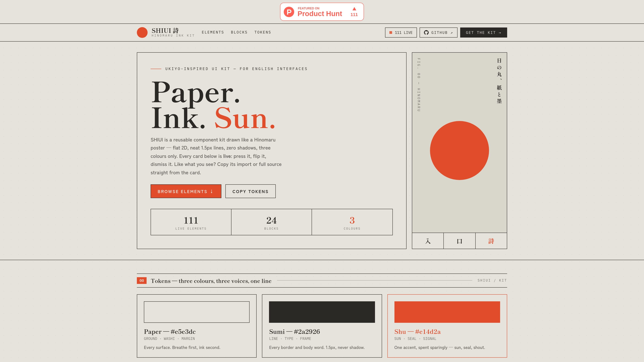Click the 3 Colours stat cell
This screenshot has height=362, width=644.
point(352,222)
